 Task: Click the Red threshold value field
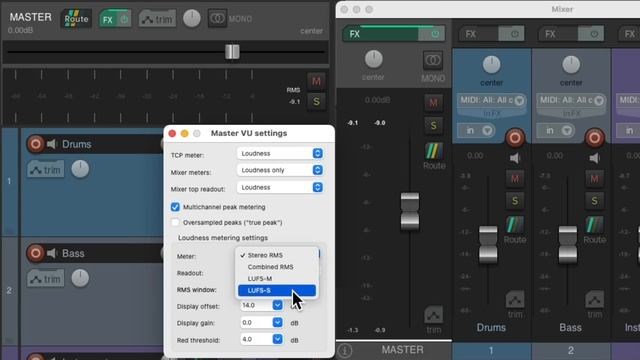[x=256, y=339]
